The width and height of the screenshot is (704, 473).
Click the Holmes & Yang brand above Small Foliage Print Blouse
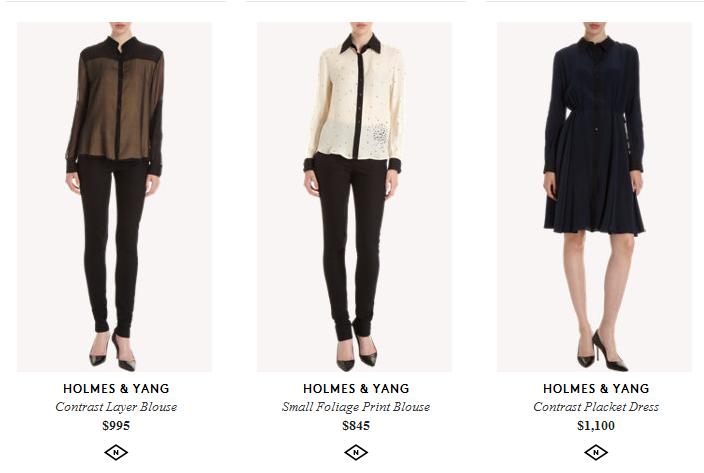pyautogui.click(x=356, y=388)
